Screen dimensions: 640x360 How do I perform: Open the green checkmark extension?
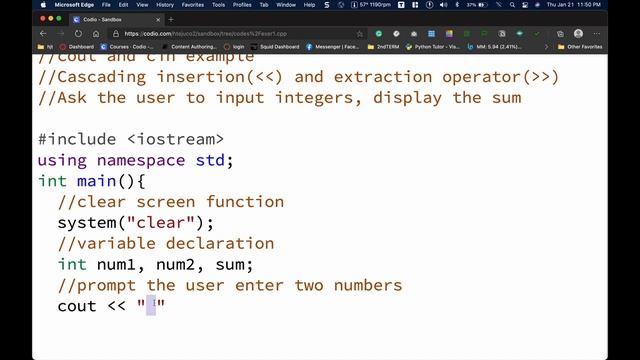pos(537,33)
